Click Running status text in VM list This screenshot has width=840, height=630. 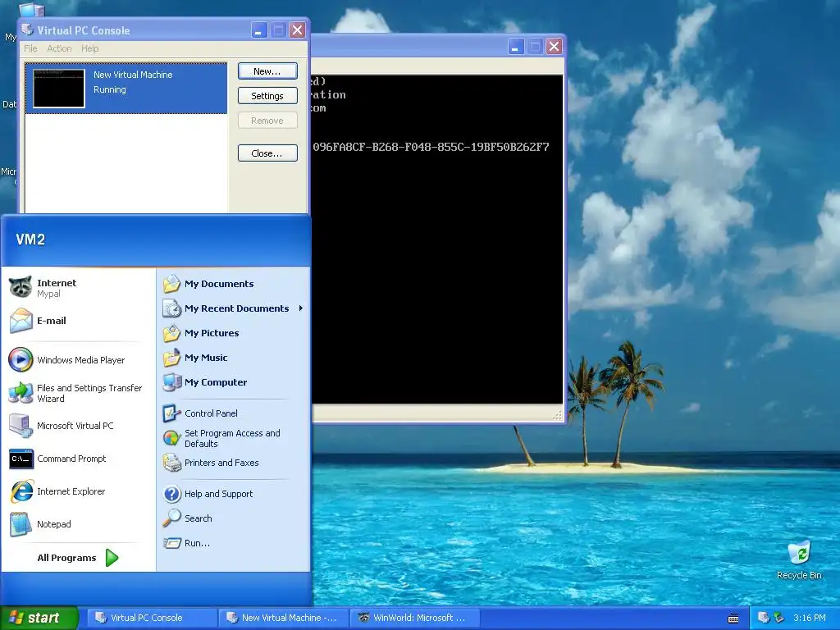coord(110,89)
